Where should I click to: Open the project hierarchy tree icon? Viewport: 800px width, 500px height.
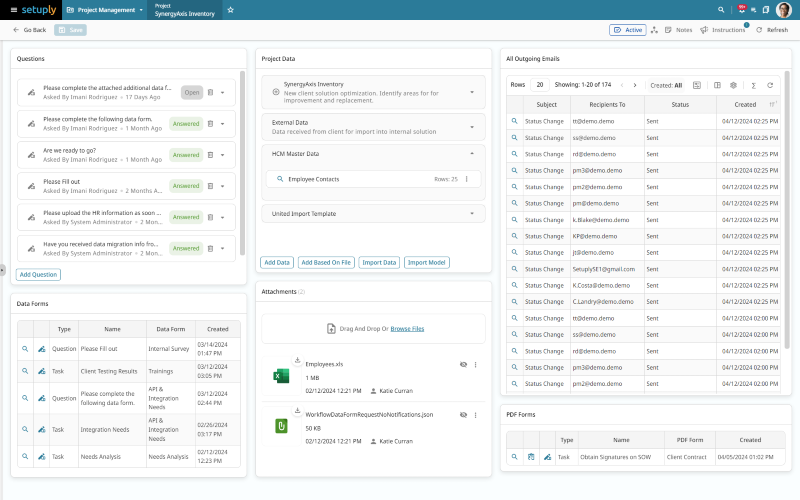tap(655, 30)
